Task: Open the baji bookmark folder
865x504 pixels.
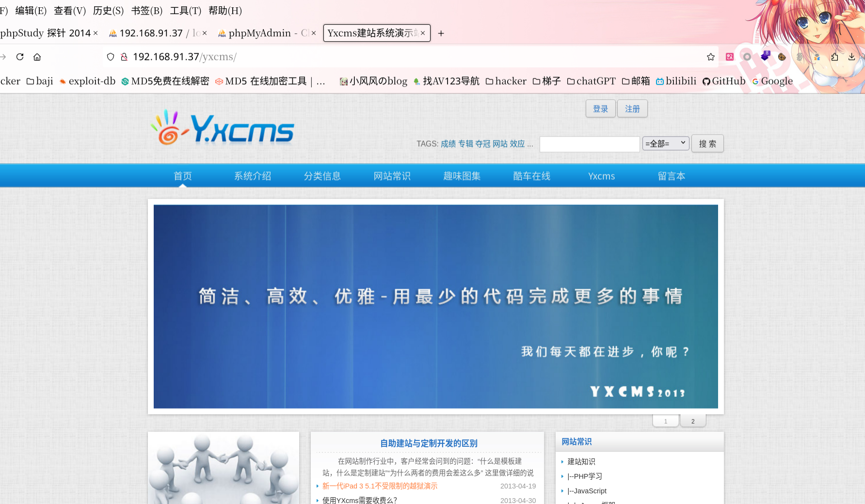Action: click(x=40, y=81)
